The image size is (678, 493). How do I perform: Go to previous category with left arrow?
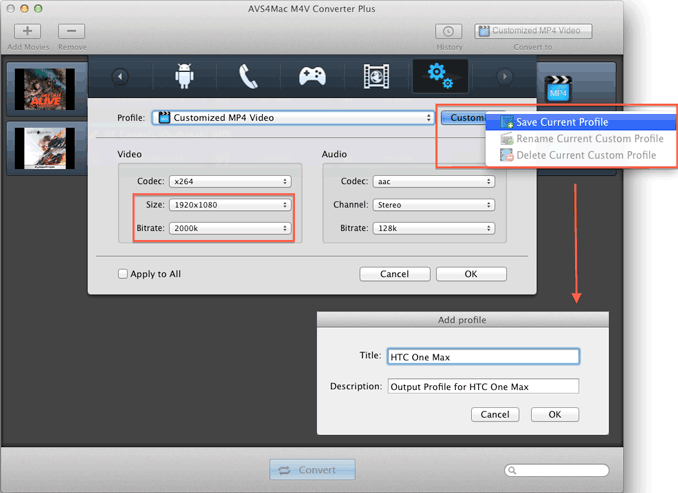tap(120, 77)
